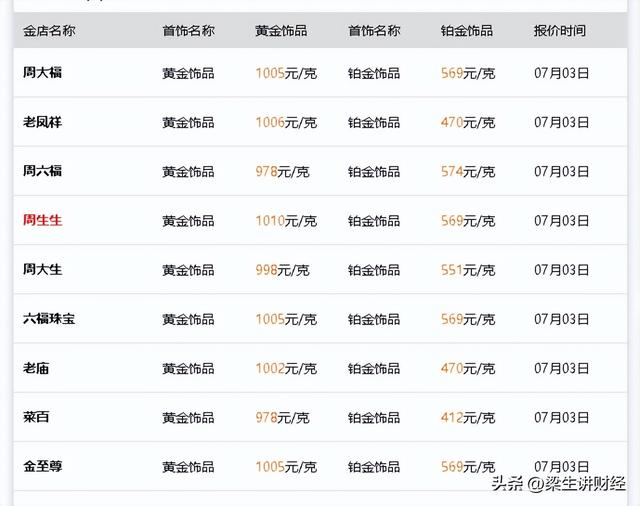
Task: Open the 周大福 gold shop link
Action: click(x=42, y=73)
